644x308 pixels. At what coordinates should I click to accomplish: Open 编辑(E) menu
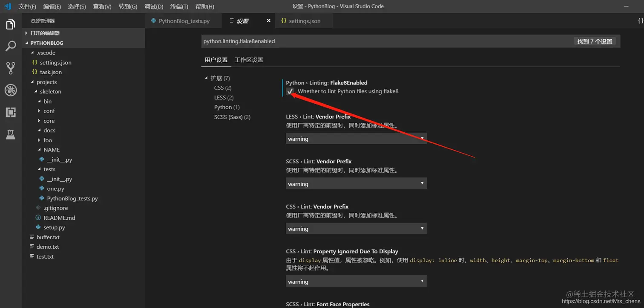coord(52,6)
